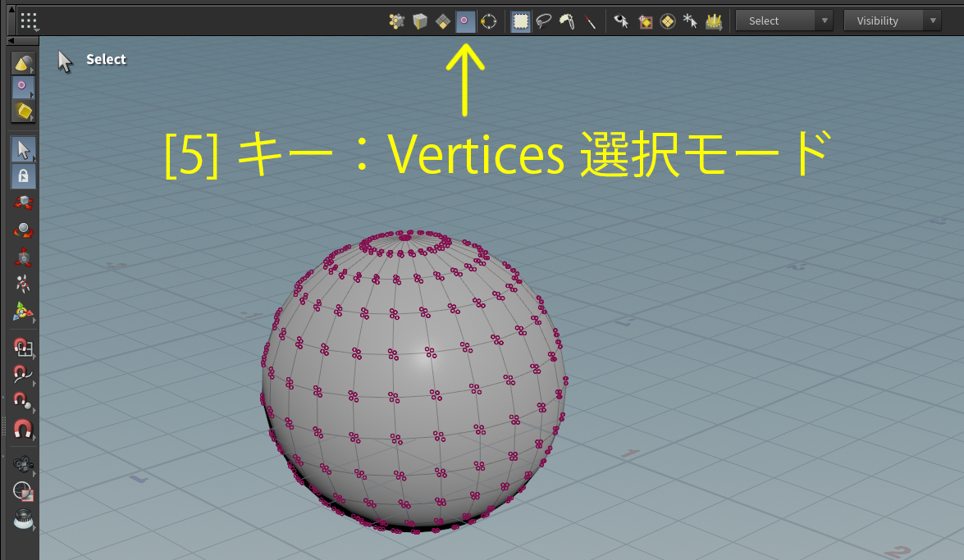Click the active Vertices selection mode icon

click(465, 20)
